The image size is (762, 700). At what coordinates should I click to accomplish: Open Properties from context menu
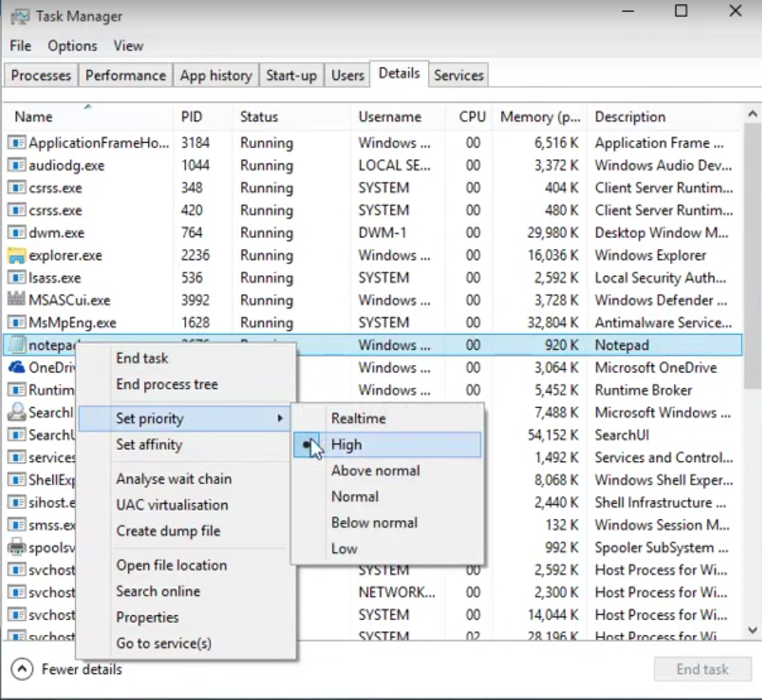tap(186, 618)
